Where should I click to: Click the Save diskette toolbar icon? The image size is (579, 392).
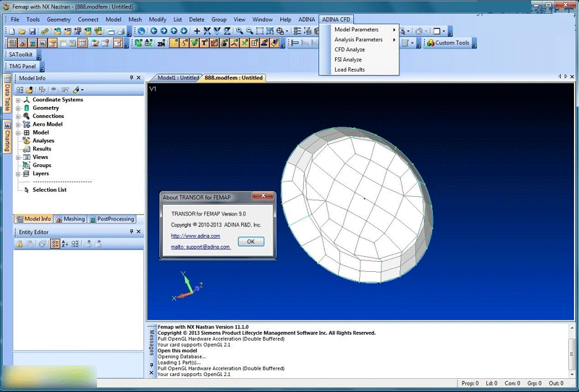pos(32,31)
